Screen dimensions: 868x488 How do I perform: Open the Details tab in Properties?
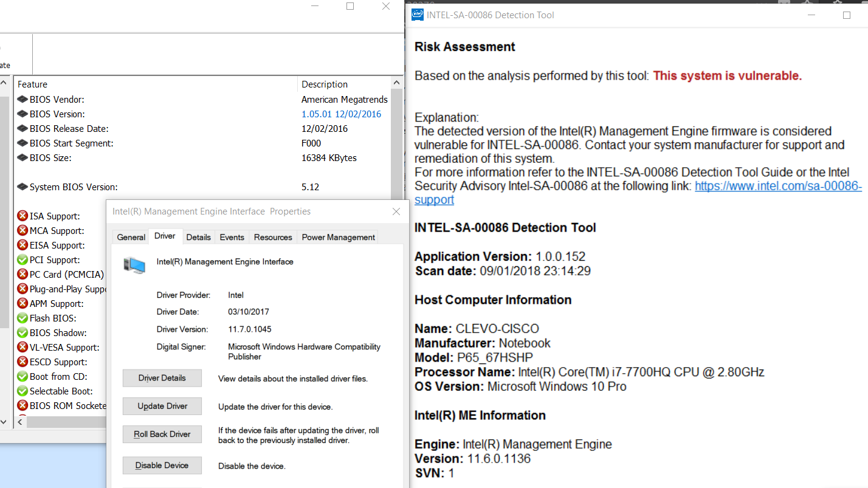(199, 238)
